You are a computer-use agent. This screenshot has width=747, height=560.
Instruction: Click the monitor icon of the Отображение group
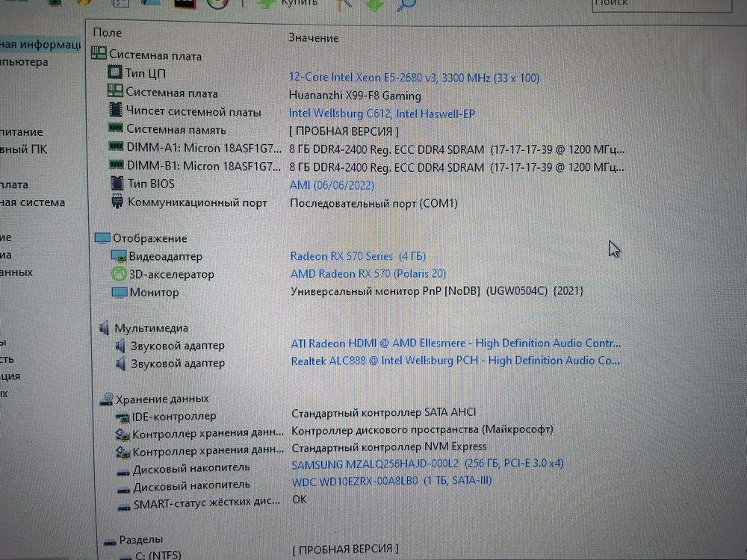[x=102, y=237]
